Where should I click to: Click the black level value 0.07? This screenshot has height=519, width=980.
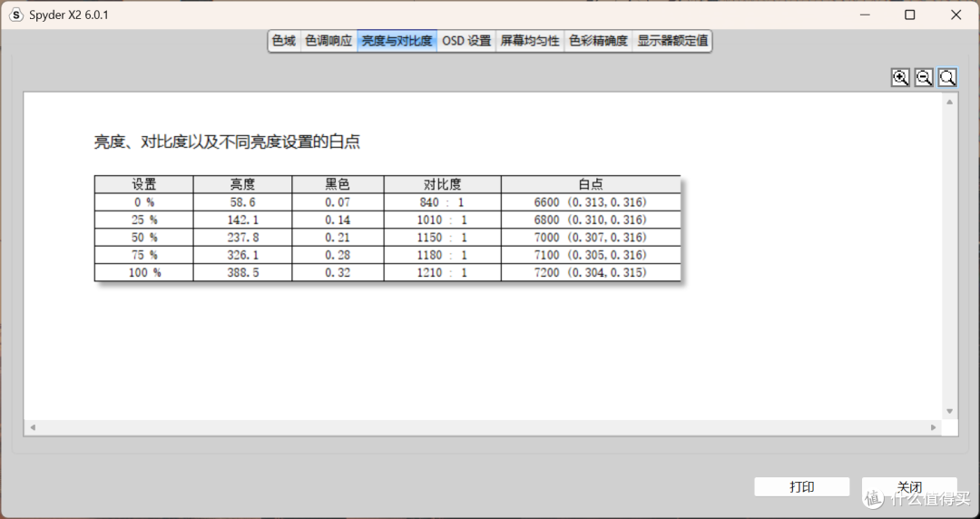pos(338,202)
